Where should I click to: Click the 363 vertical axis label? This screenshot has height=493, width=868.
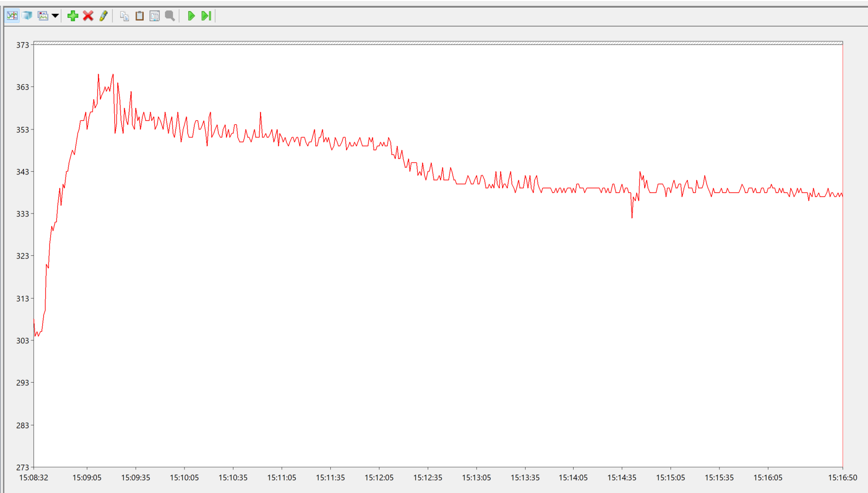[22, 87]
